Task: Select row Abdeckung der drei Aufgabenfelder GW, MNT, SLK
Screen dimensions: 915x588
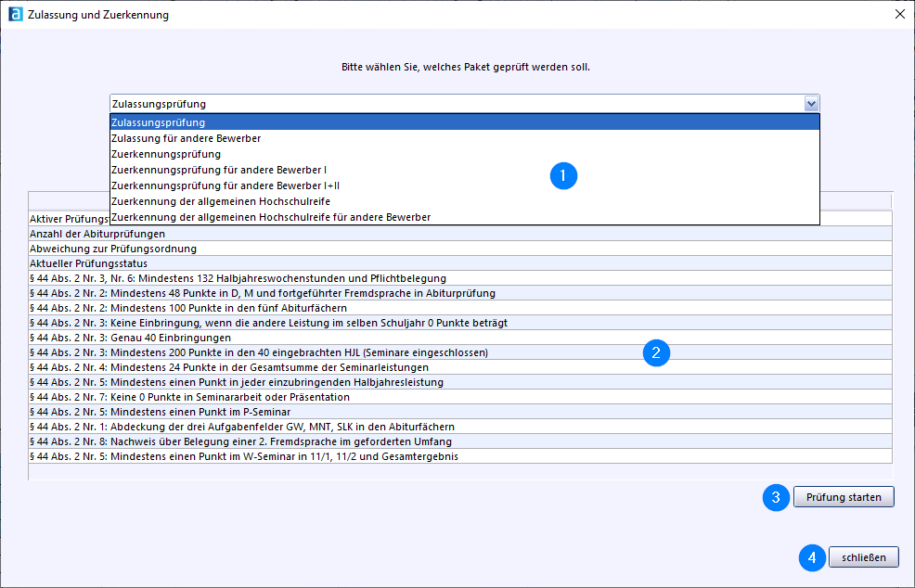Action: [460, 427]
